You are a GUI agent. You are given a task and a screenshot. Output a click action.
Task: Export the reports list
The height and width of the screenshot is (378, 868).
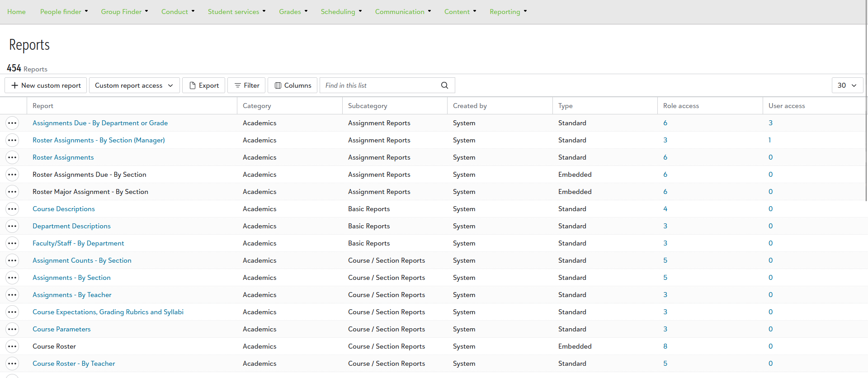tap(204, 85)
